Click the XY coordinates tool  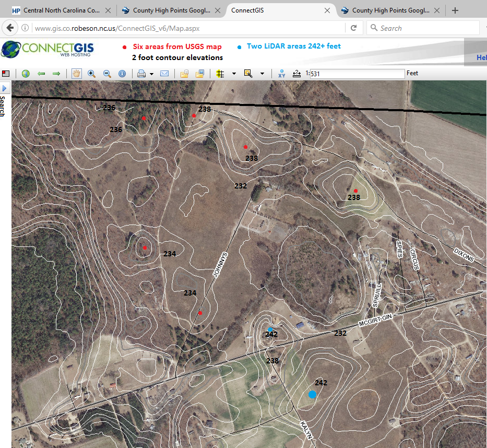(x=282, y=74)
